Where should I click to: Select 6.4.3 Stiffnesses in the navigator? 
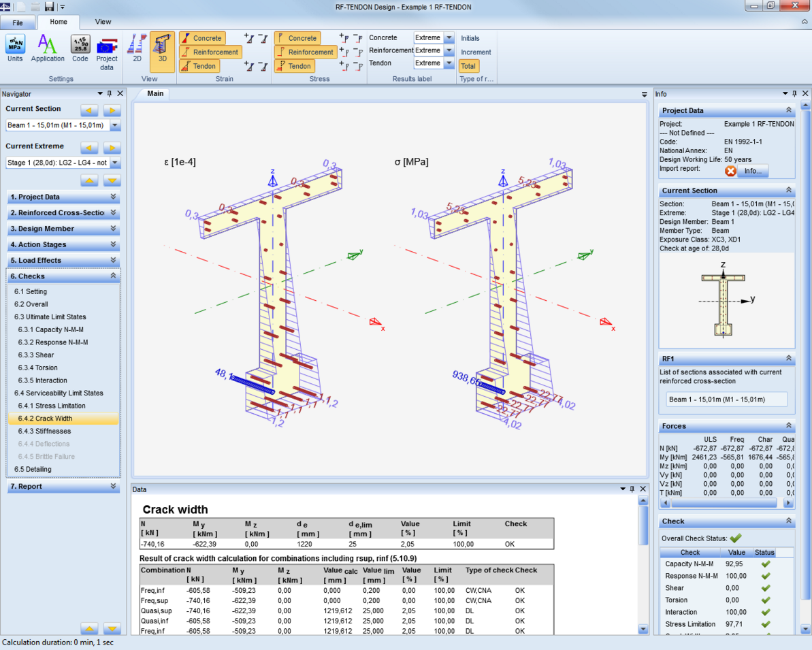pos(54,431)
